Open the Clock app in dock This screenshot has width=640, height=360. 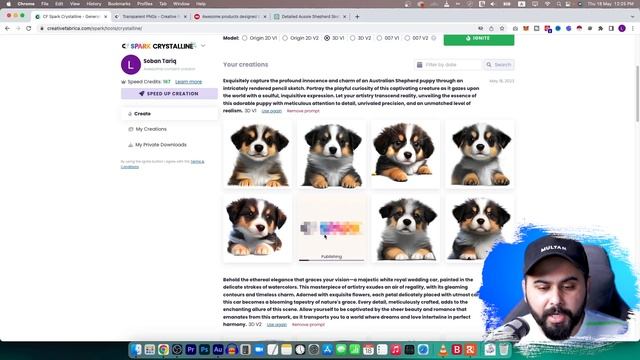[x=300, y=350]
